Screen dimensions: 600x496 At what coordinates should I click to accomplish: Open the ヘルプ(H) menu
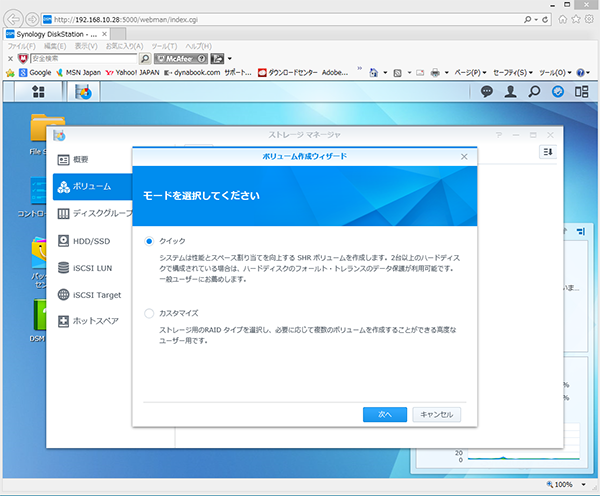(199, 46)
